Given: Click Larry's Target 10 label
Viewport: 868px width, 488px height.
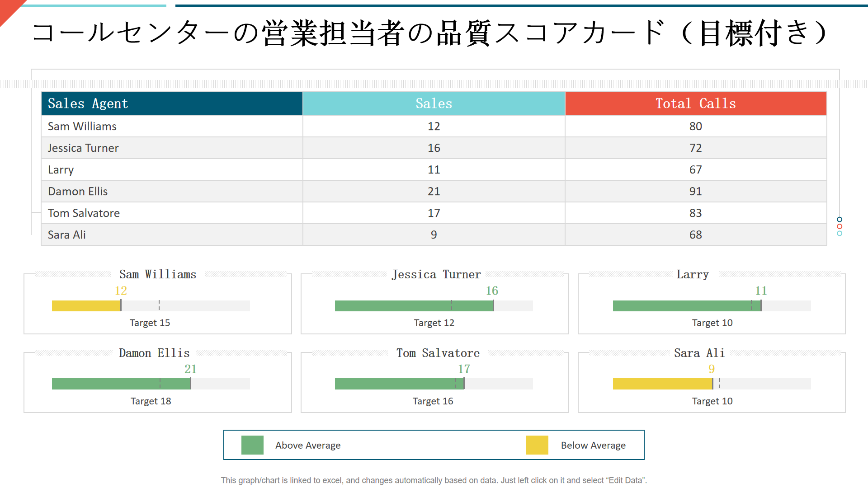Looking at the screenshot, I should 712,323.
